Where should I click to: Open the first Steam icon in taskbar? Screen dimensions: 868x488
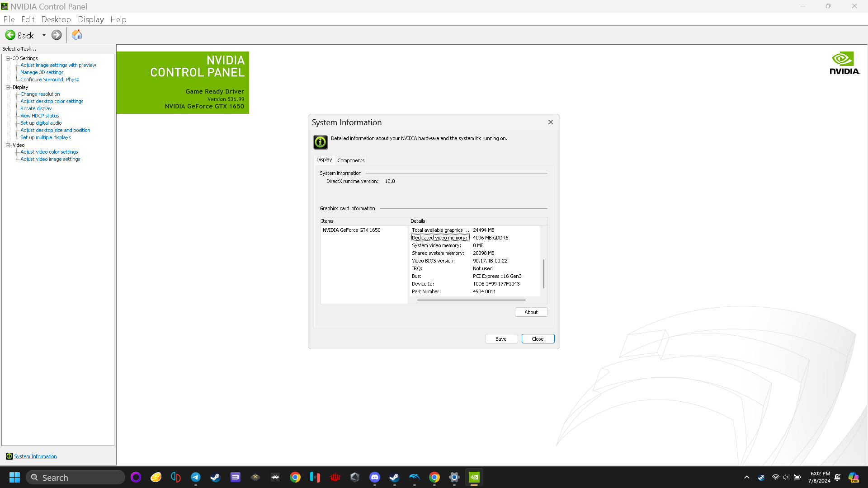tap(216, 477)
